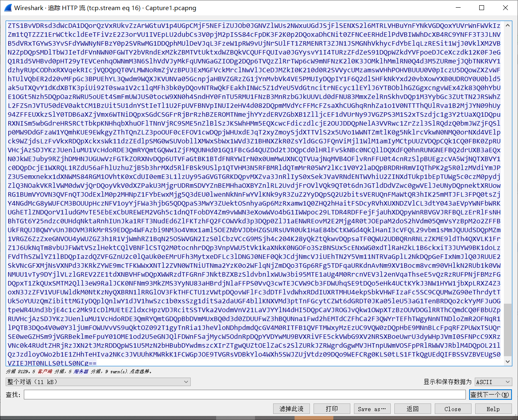518x420 pixels.
Task: Click the Wireshark fin icon in title bar
Action: pyautogui.click(x=7, y=8)
